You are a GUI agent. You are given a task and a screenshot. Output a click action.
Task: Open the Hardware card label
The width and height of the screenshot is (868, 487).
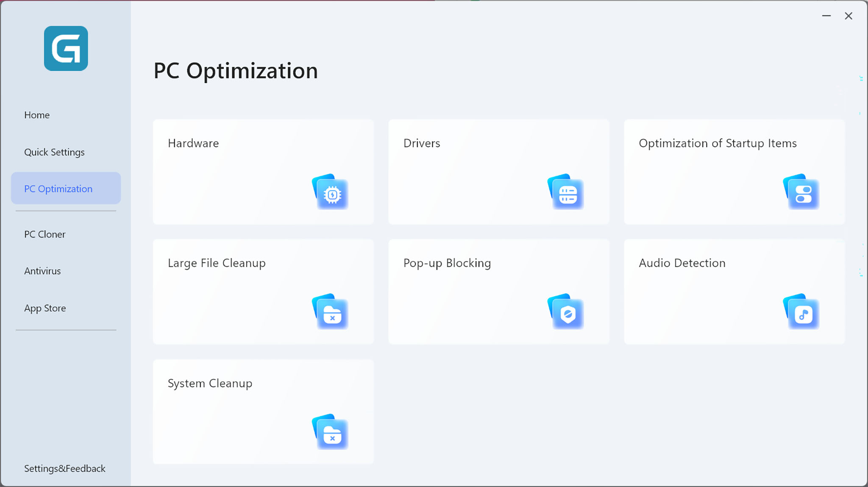tap(193, 143)
